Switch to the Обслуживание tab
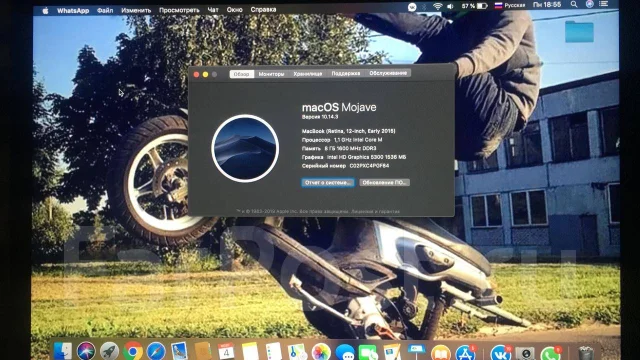This screenshot has height=360, width=640. (388, 73)
